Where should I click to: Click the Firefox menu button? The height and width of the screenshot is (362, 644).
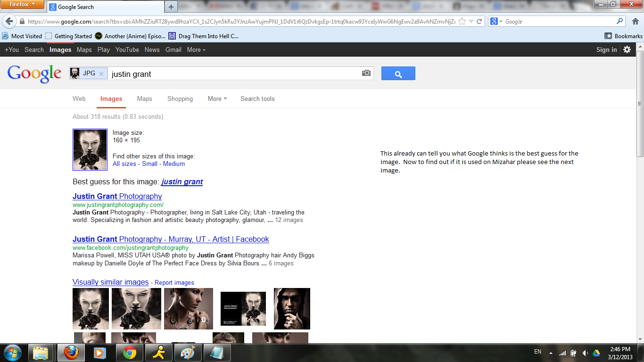[23, 5]
